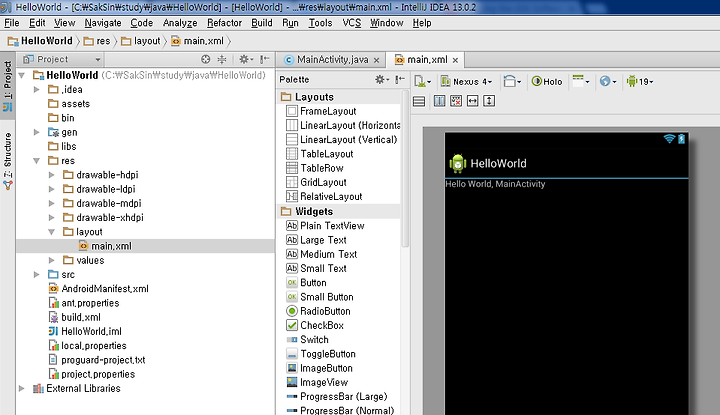Select Plain TextView widget

325,225
